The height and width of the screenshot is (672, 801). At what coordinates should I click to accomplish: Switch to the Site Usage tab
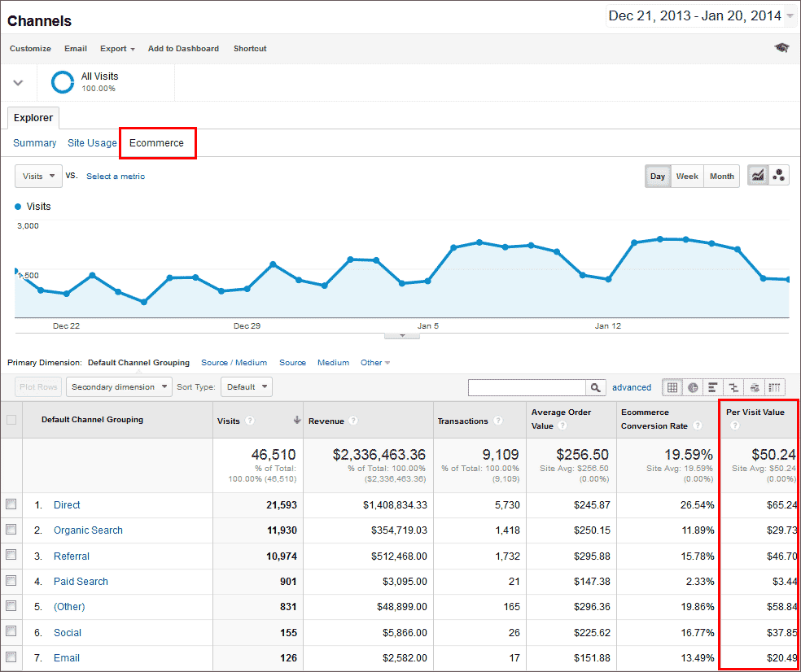[x=92, y=143]
